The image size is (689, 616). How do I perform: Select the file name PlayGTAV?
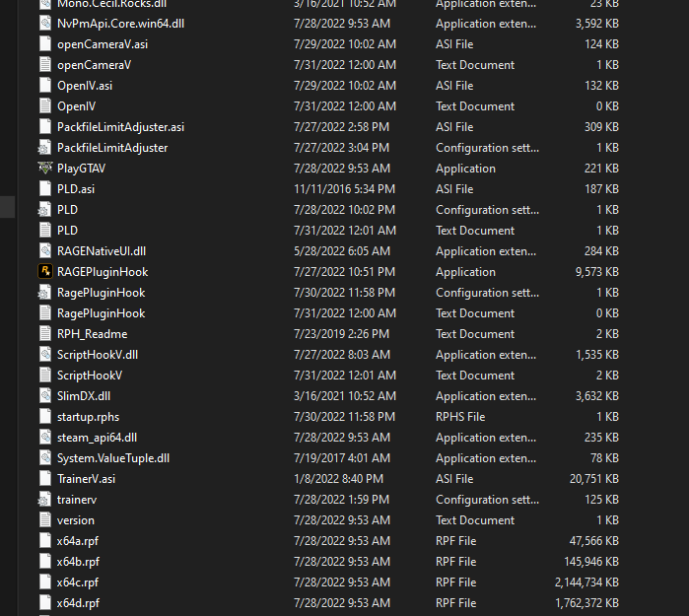(x=81, y=169)
